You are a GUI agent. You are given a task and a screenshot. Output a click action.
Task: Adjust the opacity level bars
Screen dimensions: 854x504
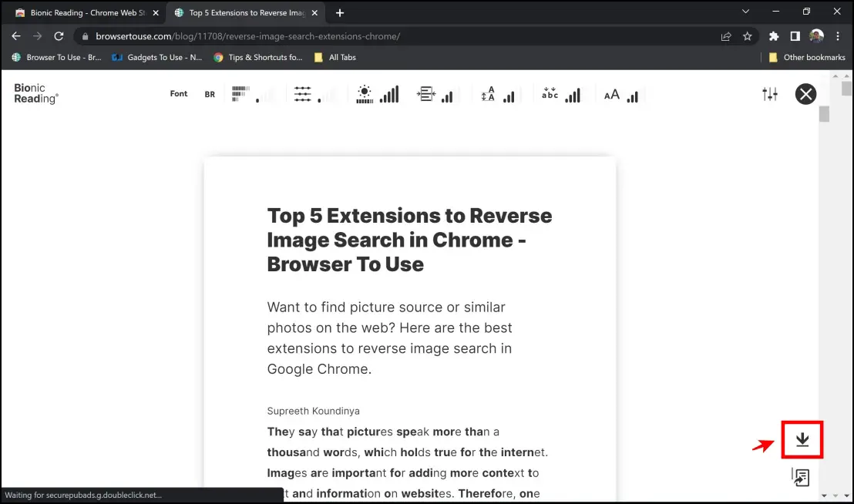(x=389, y=95)
